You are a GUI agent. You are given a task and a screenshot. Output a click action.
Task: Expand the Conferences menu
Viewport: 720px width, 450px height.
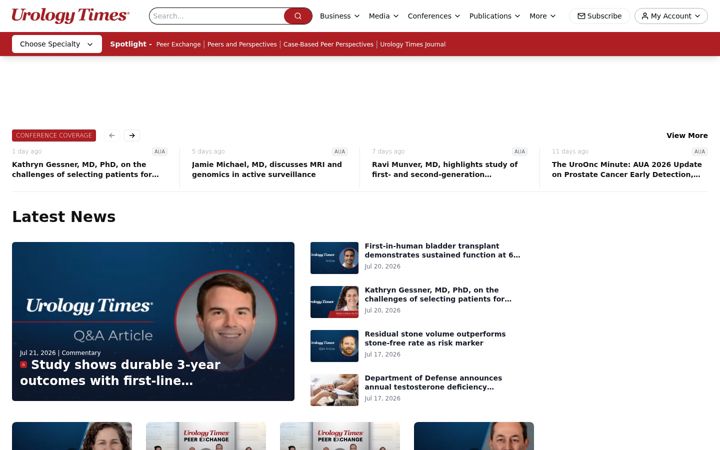point(433,16)
